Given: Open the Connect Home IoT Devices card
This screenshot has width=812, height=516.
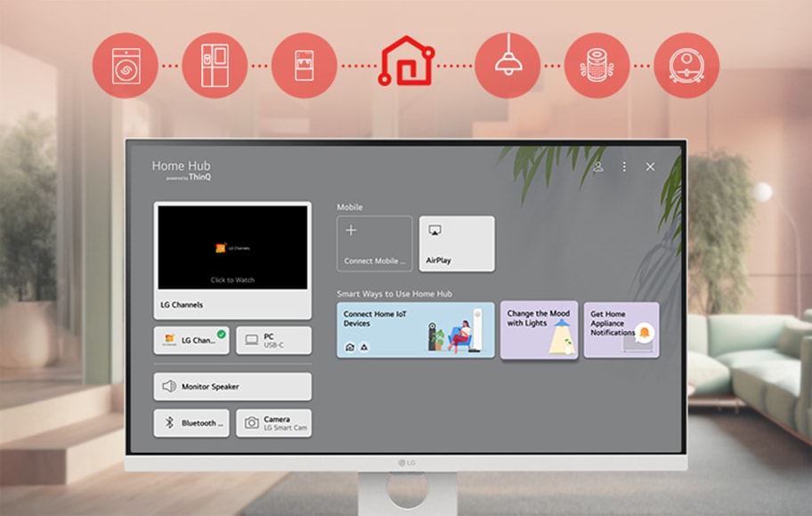Looking at the screenshot, I should (415, 330).
